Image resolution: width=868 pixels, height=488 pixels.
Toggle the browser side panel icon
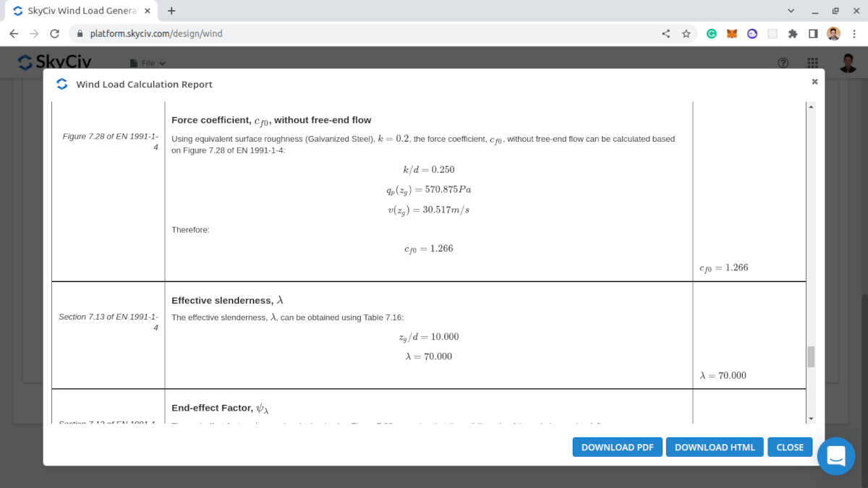click(813, 33)
